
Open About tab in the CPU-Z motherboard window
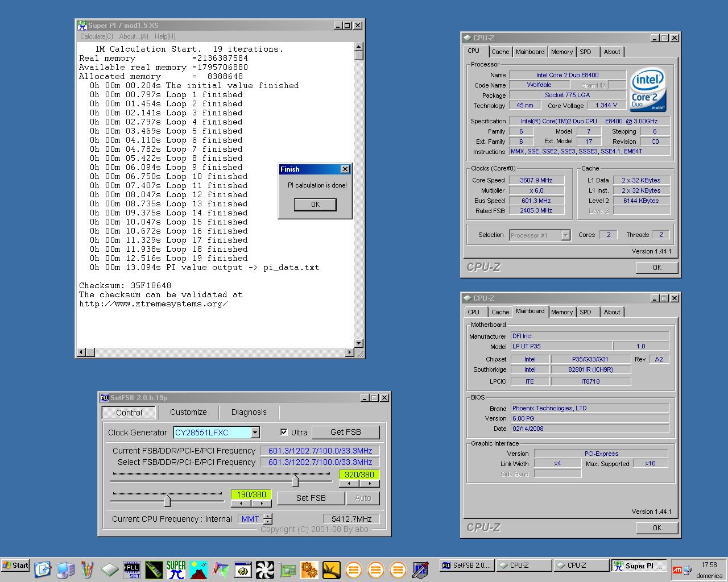(x=612, y=312)
